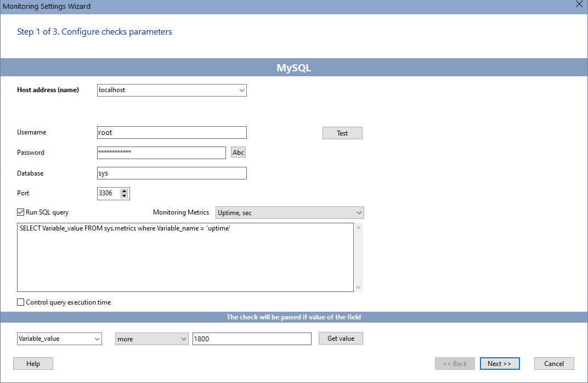Click the Username input field
This screenshot has width=588, height=383.
[172, 132]
